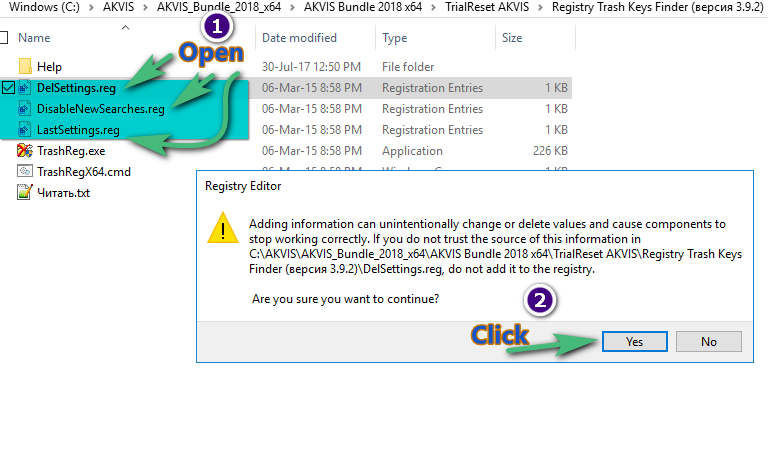Select the DisableNewSearches.reg file name

(101, 109)
